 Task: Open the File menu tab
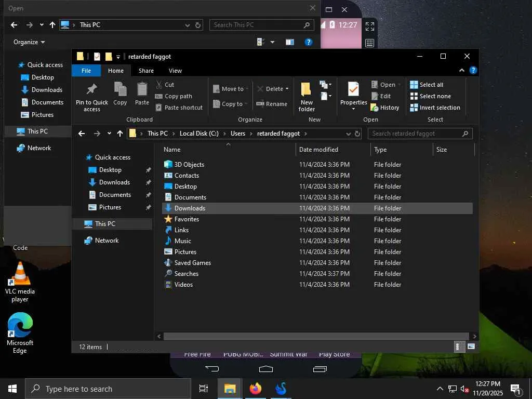point(86,71)
